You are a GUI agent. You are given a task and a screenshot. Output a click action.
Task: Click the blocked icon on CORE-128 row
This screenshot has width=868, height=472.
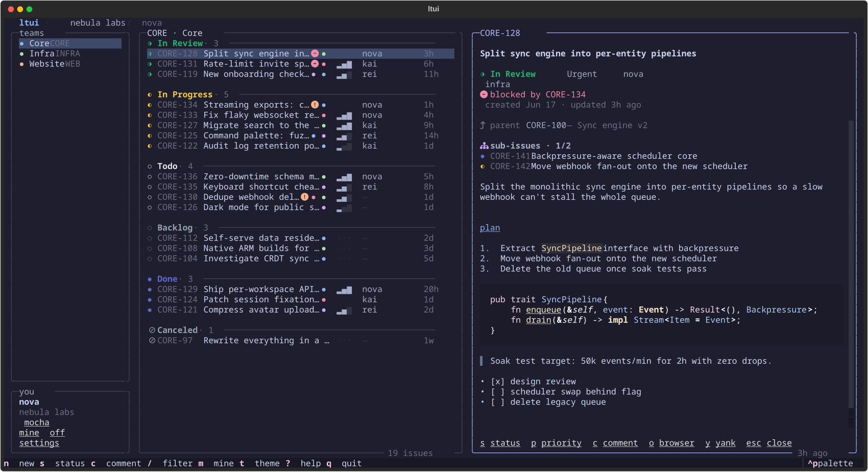pos(315,54)
